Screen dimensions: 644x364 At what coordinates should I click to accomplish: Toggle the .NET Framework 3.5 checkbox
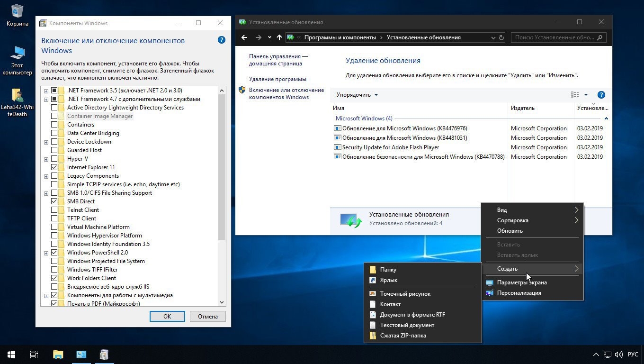coord(54,91)
